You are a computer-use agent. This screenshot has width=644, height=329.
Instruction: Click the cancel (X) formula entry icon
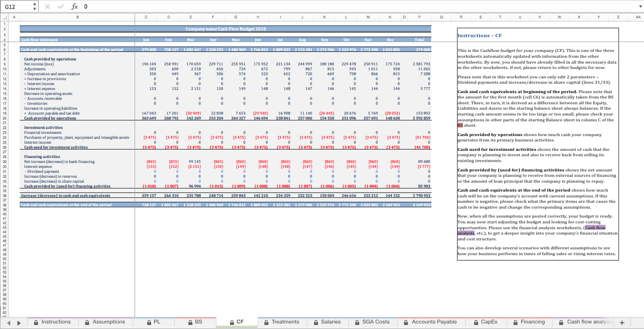(x=48, y=7)
